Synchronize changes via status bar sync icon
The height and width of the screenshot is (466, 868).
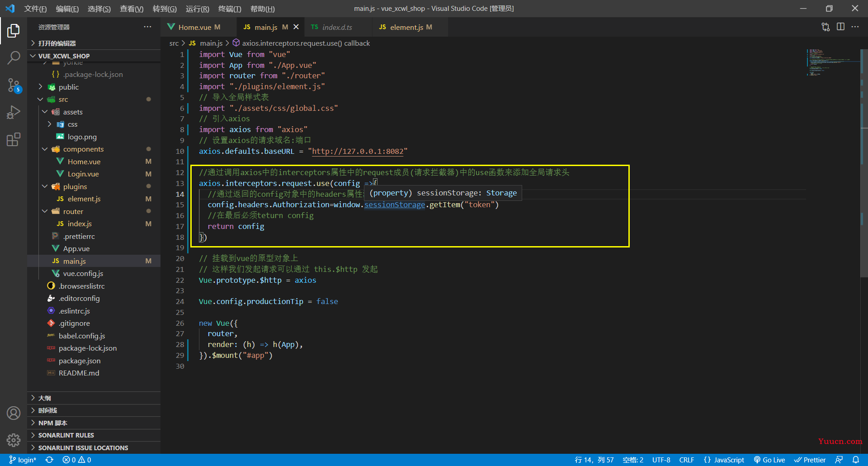coord(49,460)
